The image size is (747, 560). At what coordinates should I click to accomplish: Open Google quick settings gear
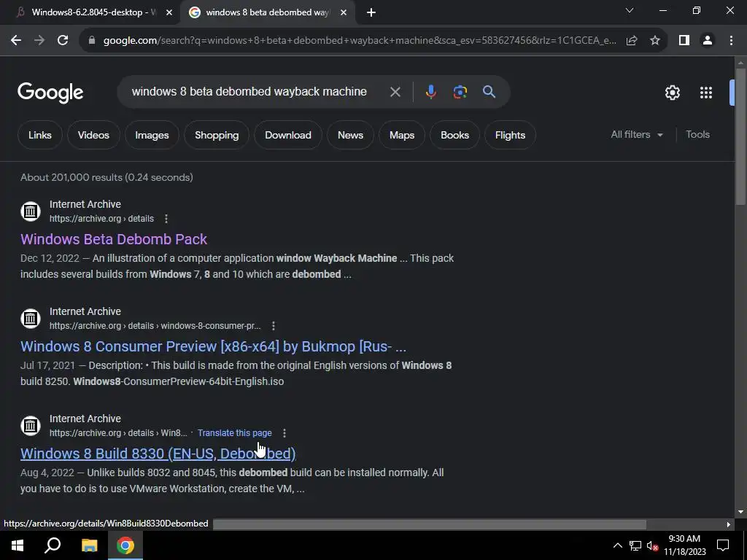coord(672,93)
